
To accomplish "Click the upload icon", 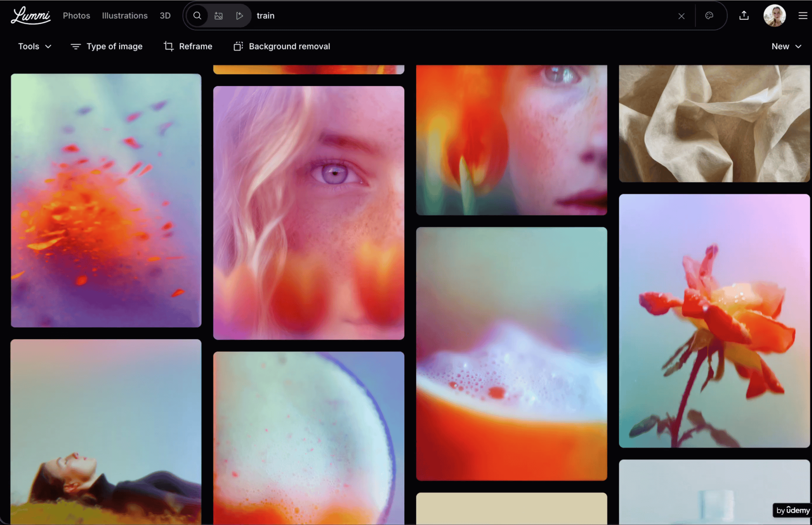I will pyautogui.click(x=744, y=16).
